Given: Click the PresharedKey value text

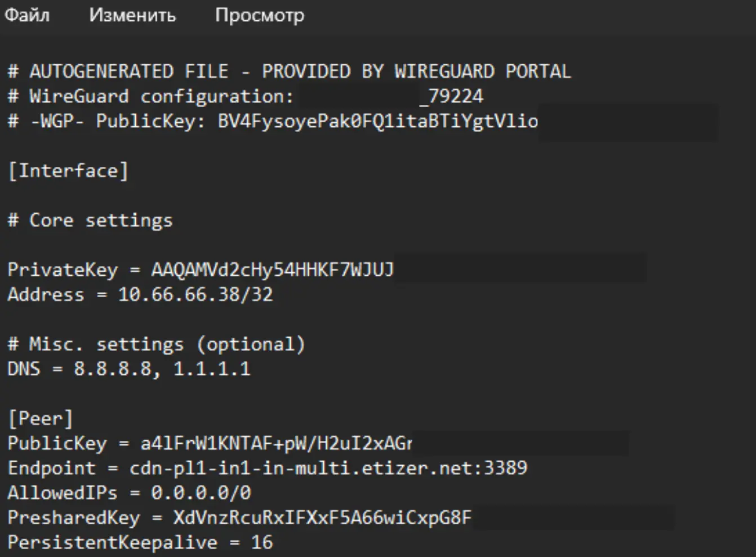Looking at the screenshot, I should click(322, 518).
